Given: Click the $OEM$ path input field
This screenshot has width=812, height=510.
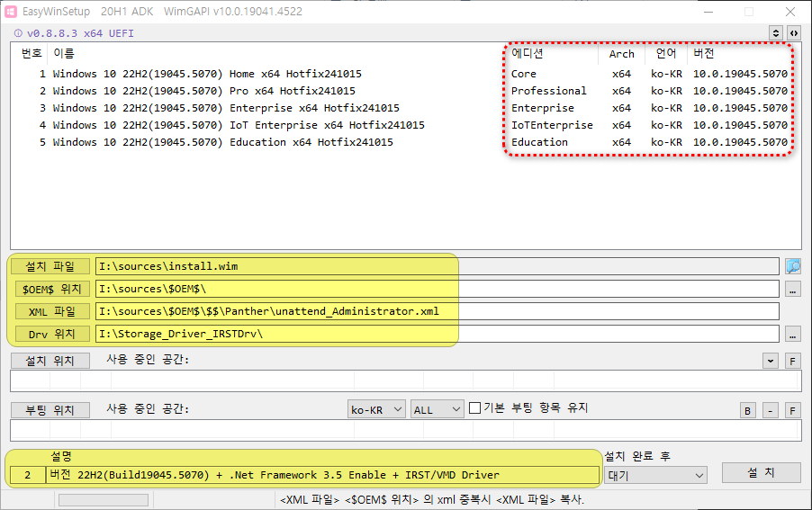Looking at the screenshot, I should tap(438, 289).
